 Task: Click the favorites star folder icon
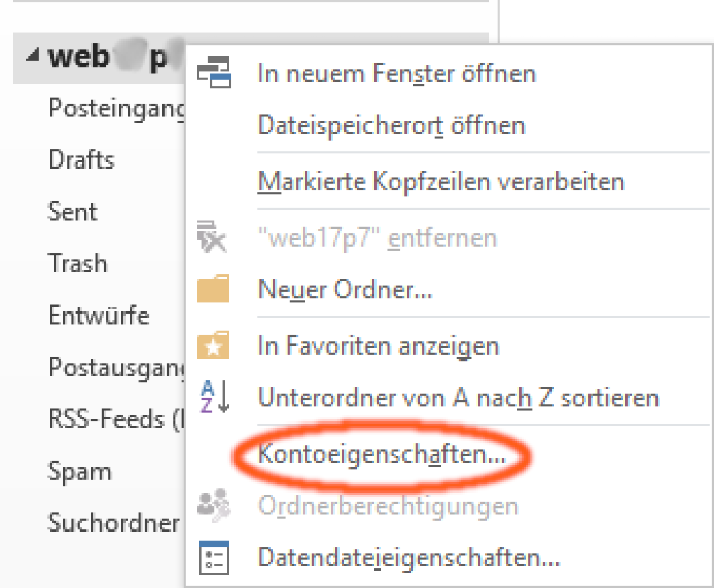[213, 346]
